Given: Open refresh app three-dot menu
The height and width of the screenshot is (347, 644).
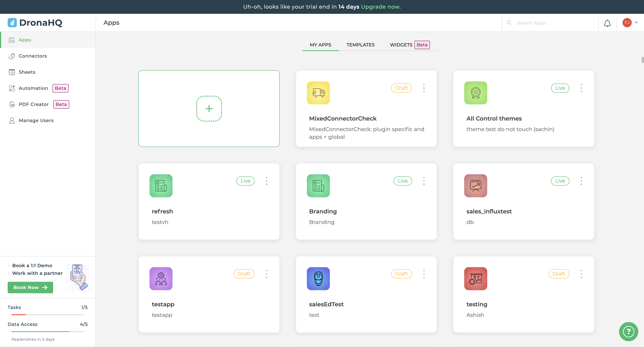Looking at the screenshot, I should [266, 181].
